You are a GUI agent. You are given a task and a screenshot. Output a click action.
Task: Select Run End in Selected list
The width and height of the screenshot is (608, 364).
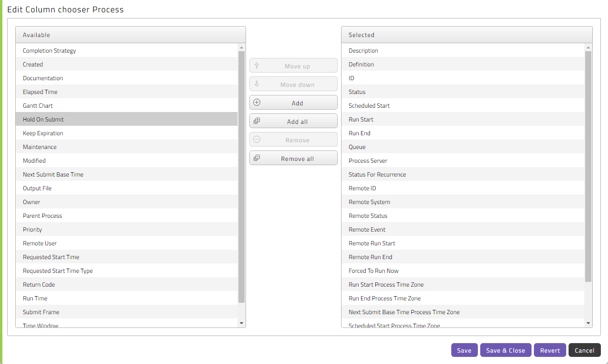point(463,133)
